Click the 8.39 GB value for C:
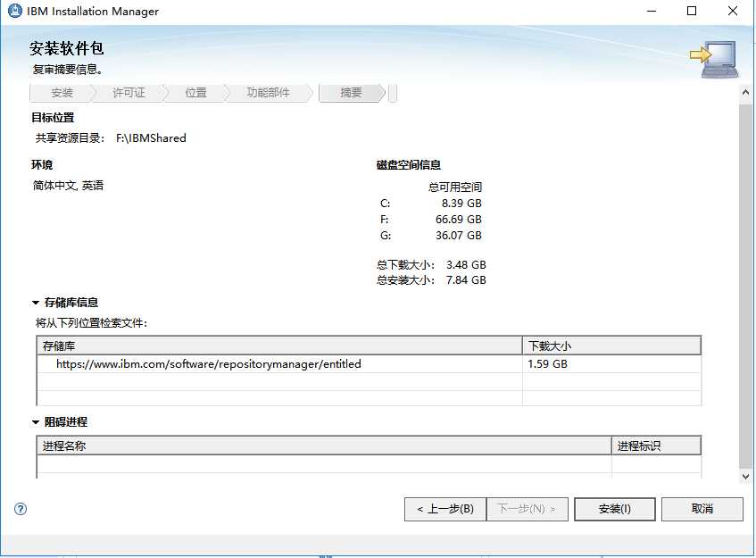The height and width of the screenshot is (558, 756). click(461, 203)
